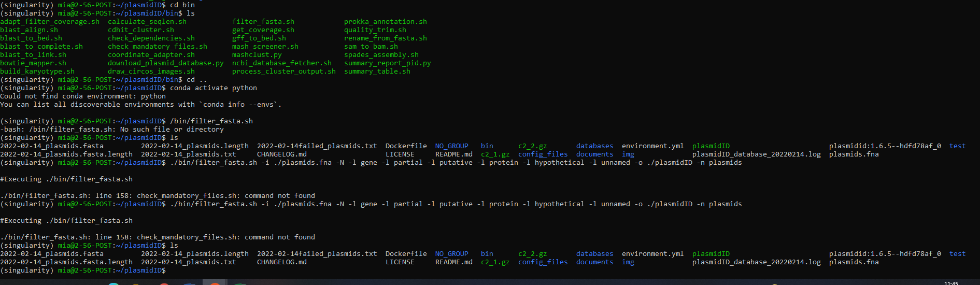Select draw_circos_images.sh entry
This screenshot has height=285, width=980.
point(151,72)
